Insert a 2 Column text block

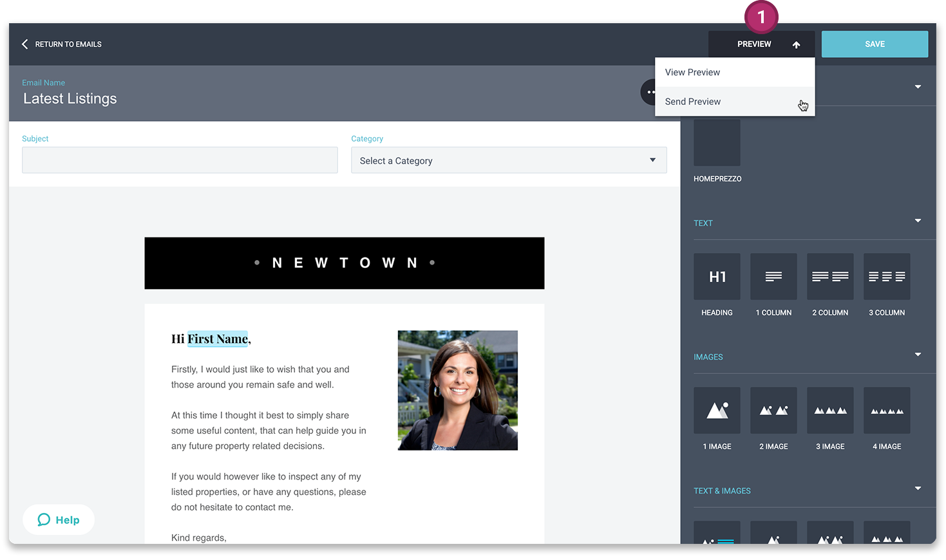(x=830, y=276)
